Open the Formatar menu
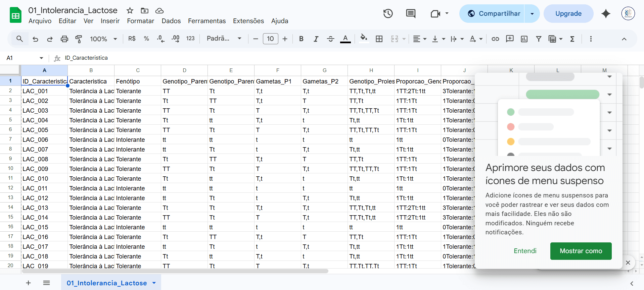 pos(140,21)
